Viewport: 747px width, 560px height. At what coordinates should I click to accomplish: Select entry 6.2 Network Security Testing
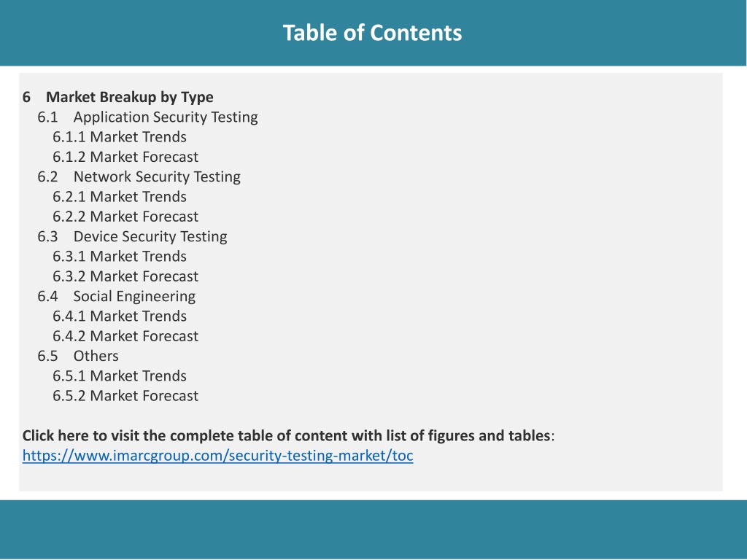[139, 177]
